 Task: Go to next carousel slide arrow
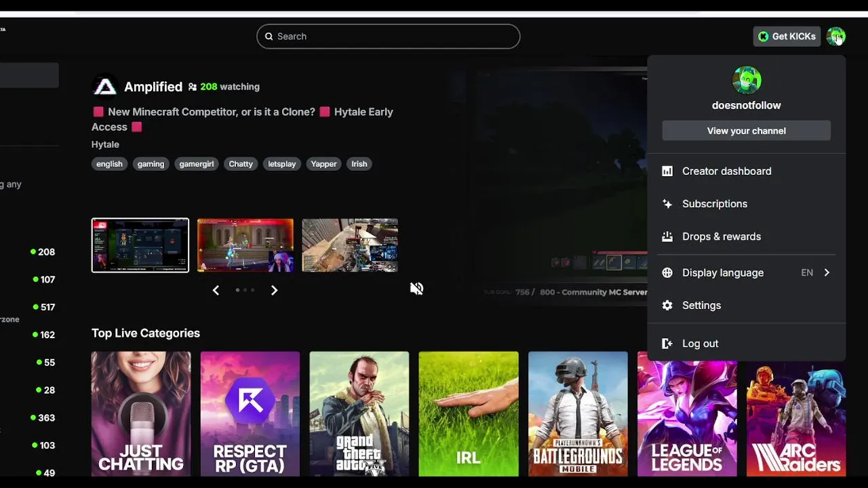(x=274, y=290)
